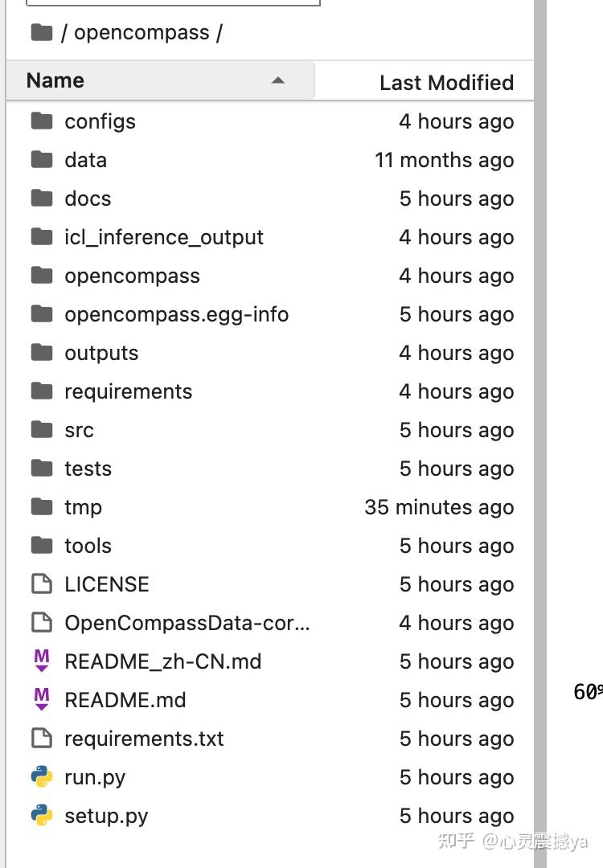The height and width of the screenshot is (868, 603).
Task: Click the Markdown icon beside README_zh-CN.md
Action: (43, 661)
